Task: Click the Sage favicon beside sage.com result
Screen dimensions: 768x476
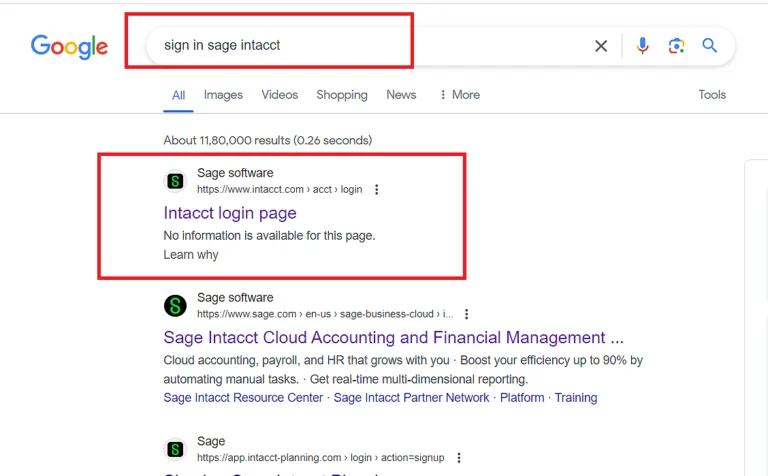Action: coord(175,306)
